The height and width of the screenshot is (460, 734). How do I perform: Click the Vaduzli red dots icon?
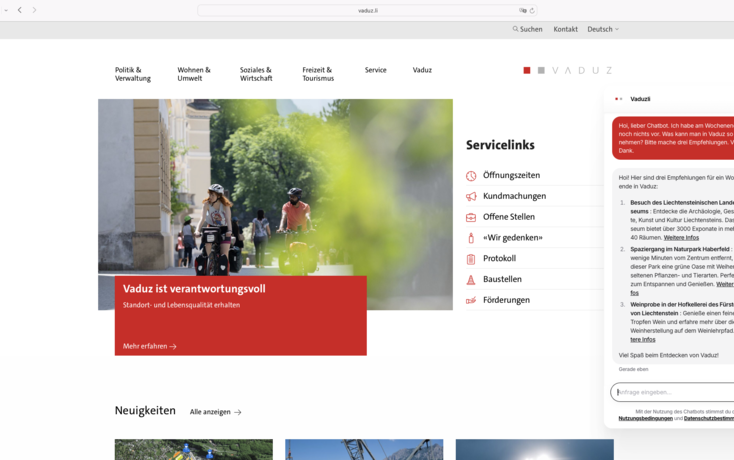[618, 99]
